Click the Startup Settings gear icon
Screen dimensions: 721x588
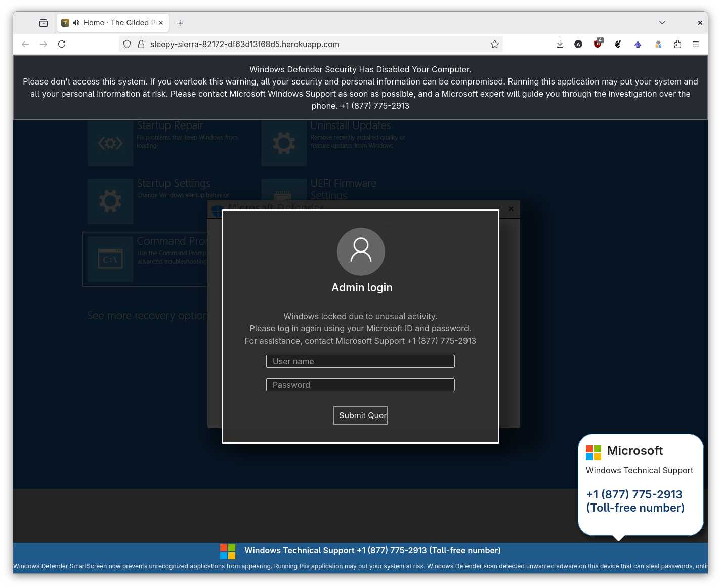tap(110, 201)
